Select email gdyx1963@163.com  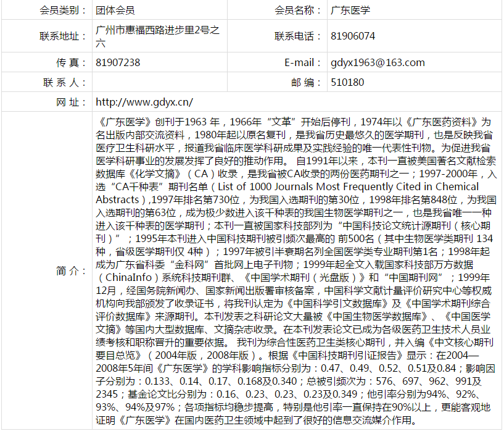[x=378, y=62]
